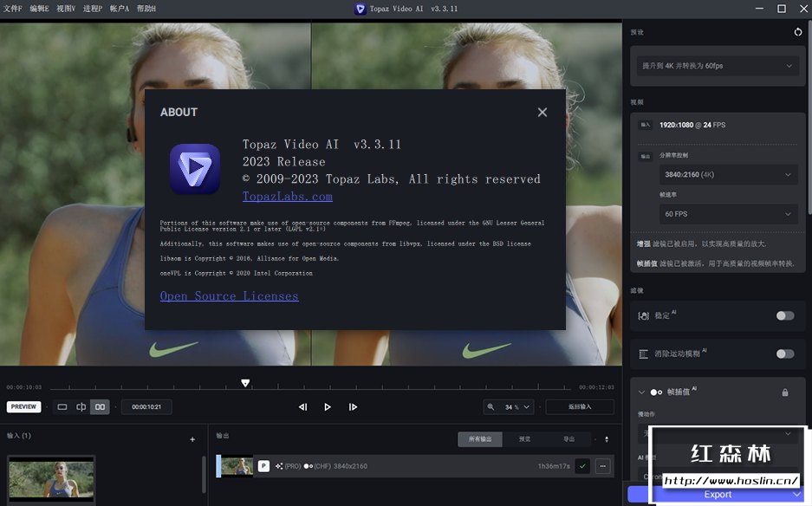Image resolution: width=812 pixels, height=506 pixels.
Task: Click the frame interpolation dots icon
Action: pos(656,392)
